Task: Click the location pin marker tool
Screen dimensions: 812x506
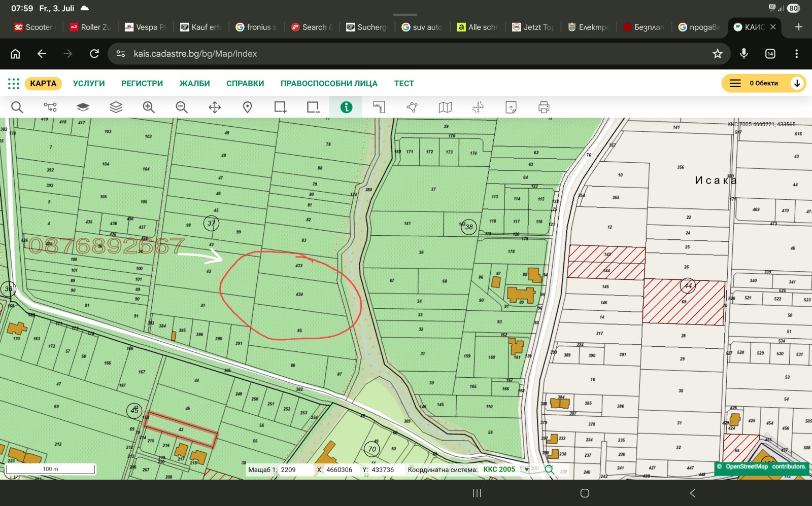Action: 248,107
